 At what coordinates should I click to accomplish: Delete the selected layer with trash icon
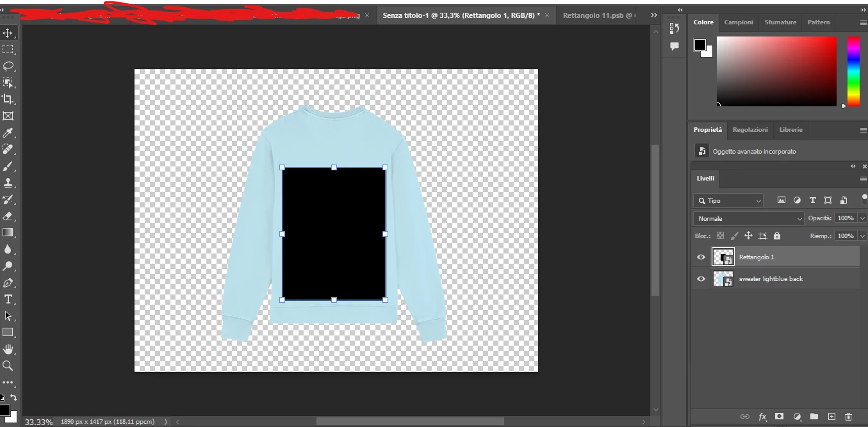pos(849,417)
